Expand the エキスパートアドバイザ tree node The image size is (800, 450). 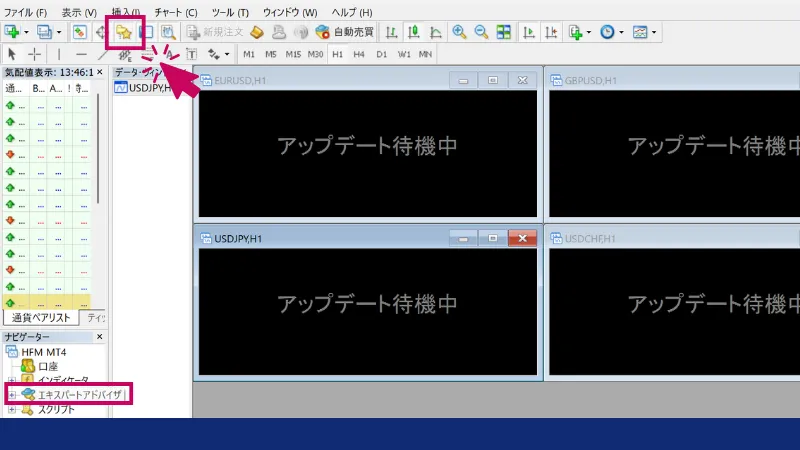11,395
